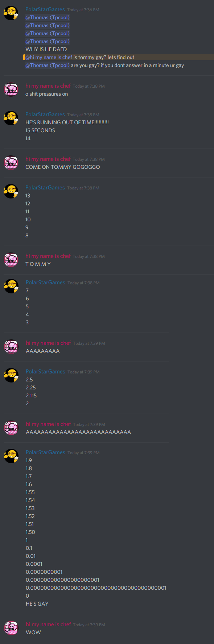
Task: Click the '@hi my name is chef' mention
Action: 49,57
